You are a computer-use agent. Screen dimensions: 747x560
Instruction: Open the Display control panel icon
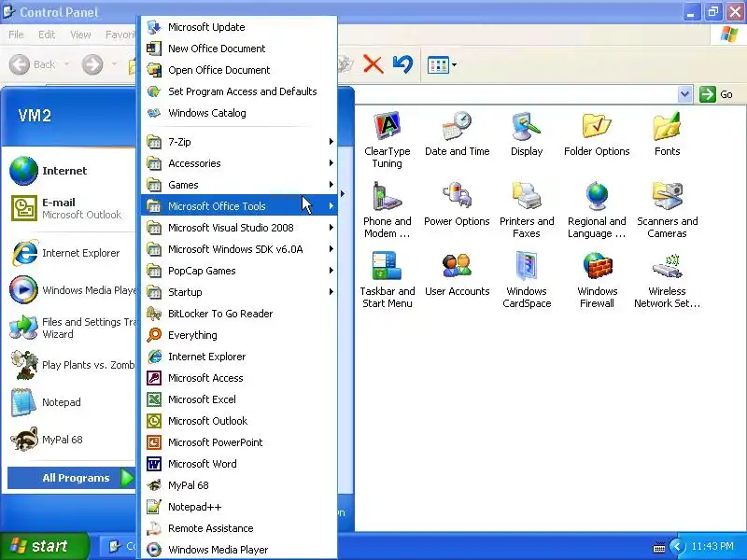pos(527,133)
